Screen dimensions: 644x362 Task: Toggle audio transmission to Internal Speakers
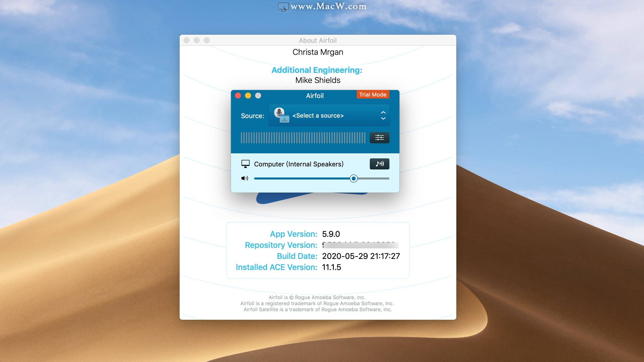click(380, 164)
